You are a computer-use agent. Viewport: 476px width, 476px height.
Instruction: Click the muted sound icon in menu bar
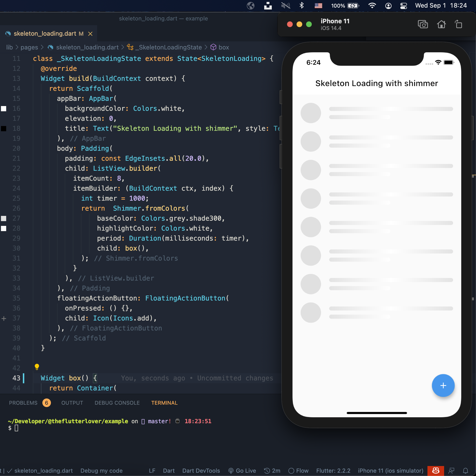pos(285,5)
